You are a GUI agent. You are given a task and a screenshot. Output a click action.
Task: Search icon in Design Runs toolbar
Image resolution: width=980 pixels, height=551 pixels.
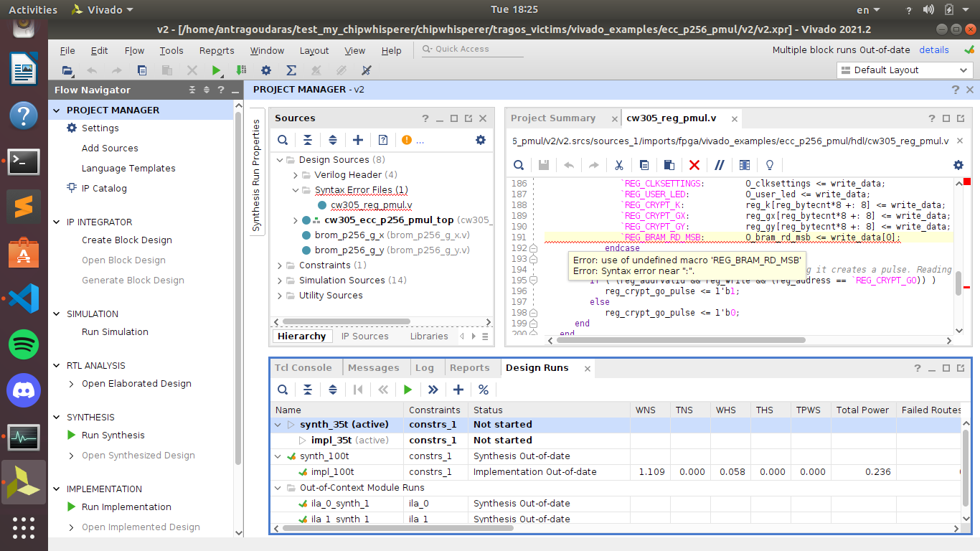click(283, 390)
